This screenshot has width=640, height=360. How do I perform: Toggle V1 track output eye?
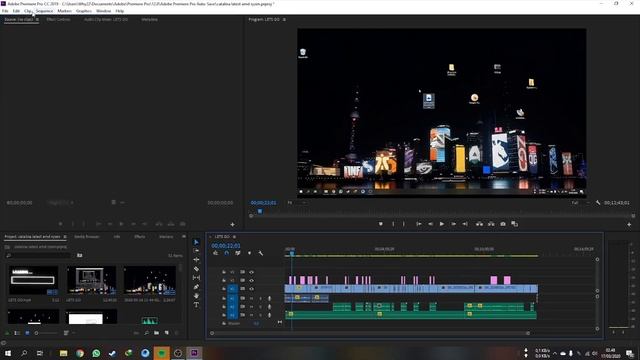pyautogui.click(x=251, y=289)
